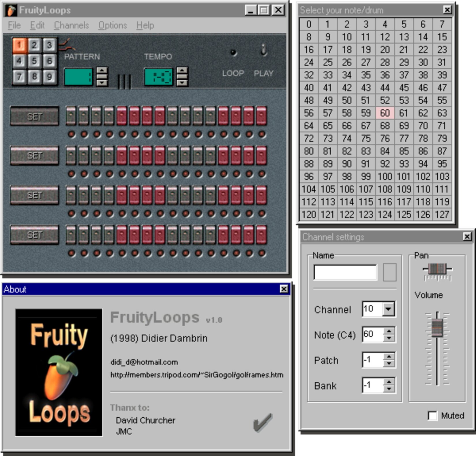Image resolution: width=476 pixels, height=456 pixels.
Task: Open the Options menu
Action: pyautogui.click(x=113, y=25)
